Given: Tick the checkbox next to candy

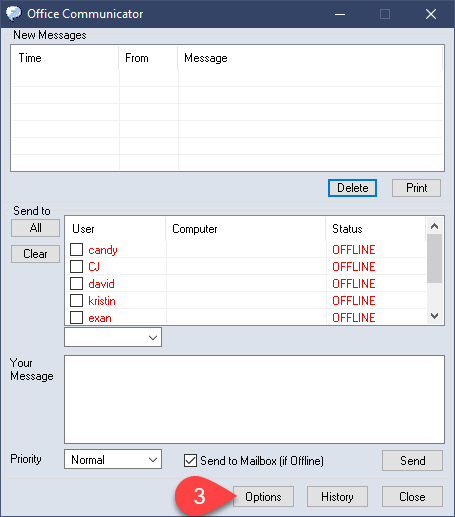Looking at the screenshot, I should (x=77, y=249).
